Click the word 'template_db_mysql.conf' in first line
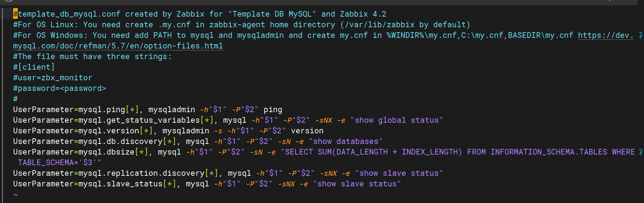Viewport: 644px width, 203px height. [69, 14]
